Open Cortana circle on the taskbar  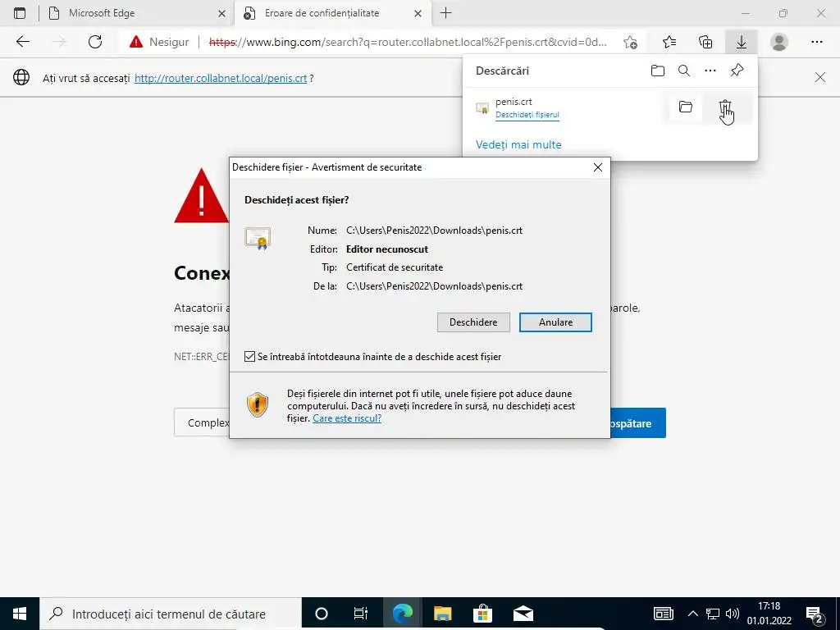321,614
